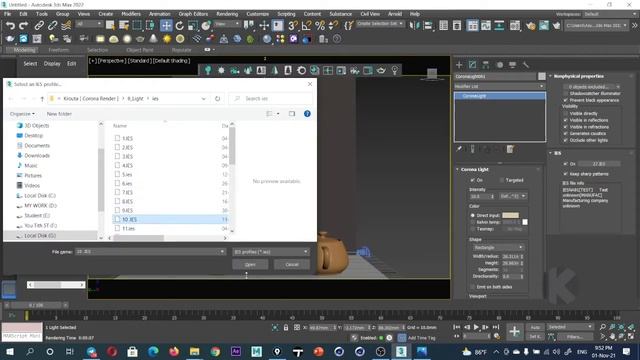Viewport: 640px width, 360px height.
Task: Click the CoronaLight object color swatch
Action: pyautogui.click(x=542, y=76)
